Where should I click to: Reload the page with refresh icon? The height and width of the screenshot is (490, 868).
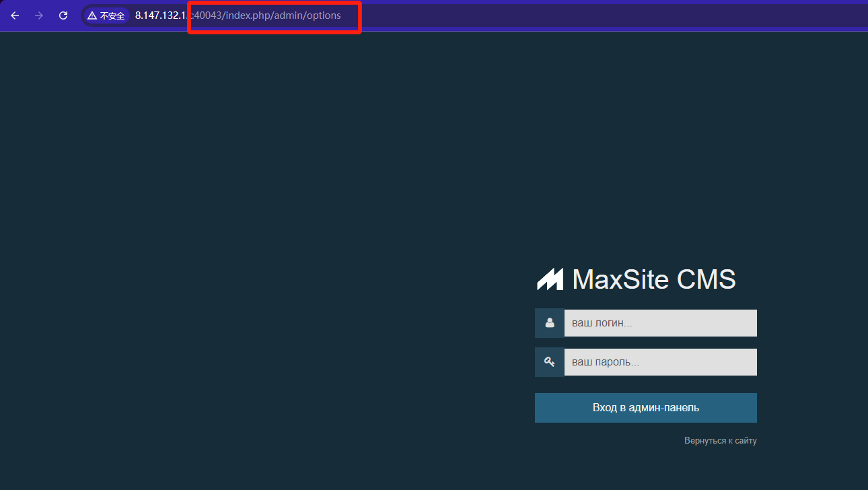(x=63, y=15)
